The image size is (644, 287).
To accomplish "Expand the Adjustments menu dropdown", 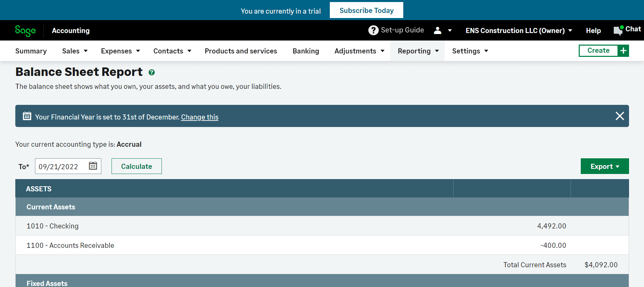I will pos(383,51).
